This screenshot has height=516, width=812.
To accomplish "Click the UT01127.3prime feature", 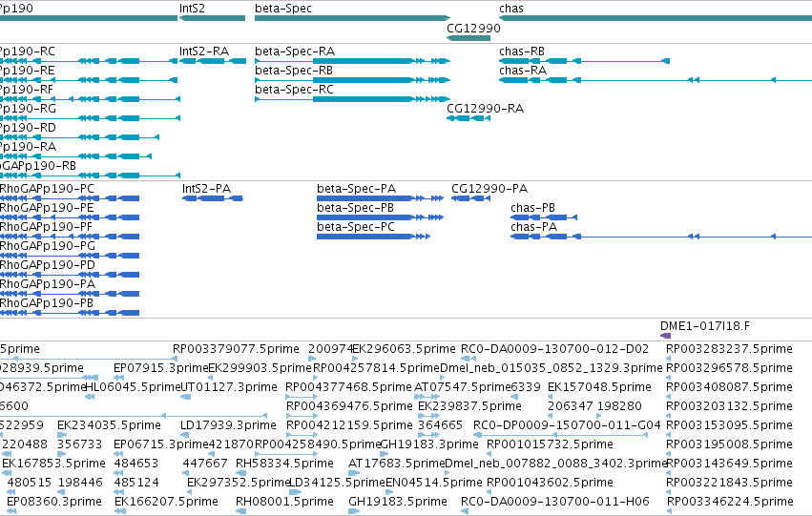I will (x=185, y=397).
